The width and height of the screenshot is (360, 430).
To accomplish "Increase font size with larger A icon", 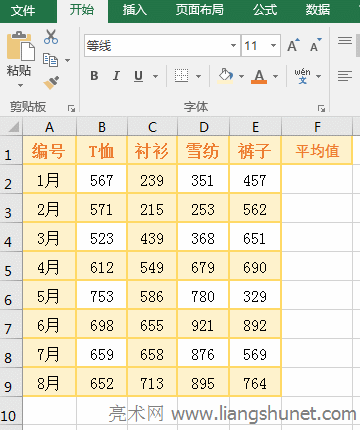I will [293, 45].
